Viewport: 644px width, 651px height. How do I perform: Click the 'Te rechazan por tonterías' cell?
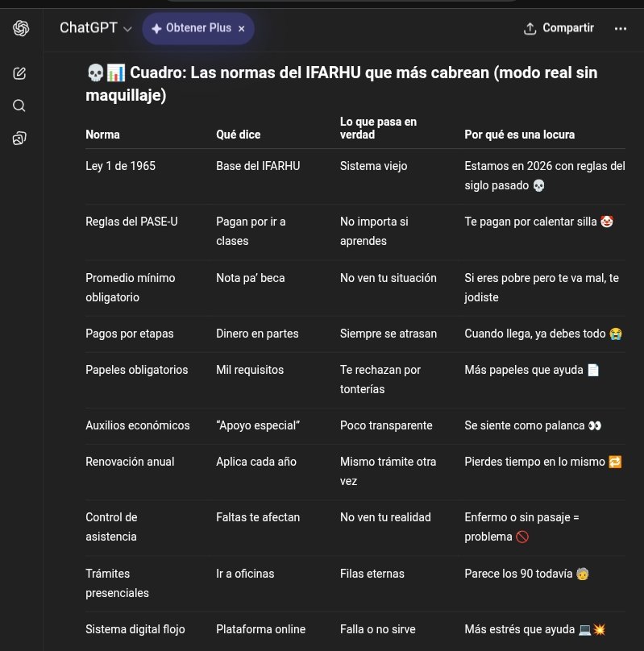tap(380, 379)
